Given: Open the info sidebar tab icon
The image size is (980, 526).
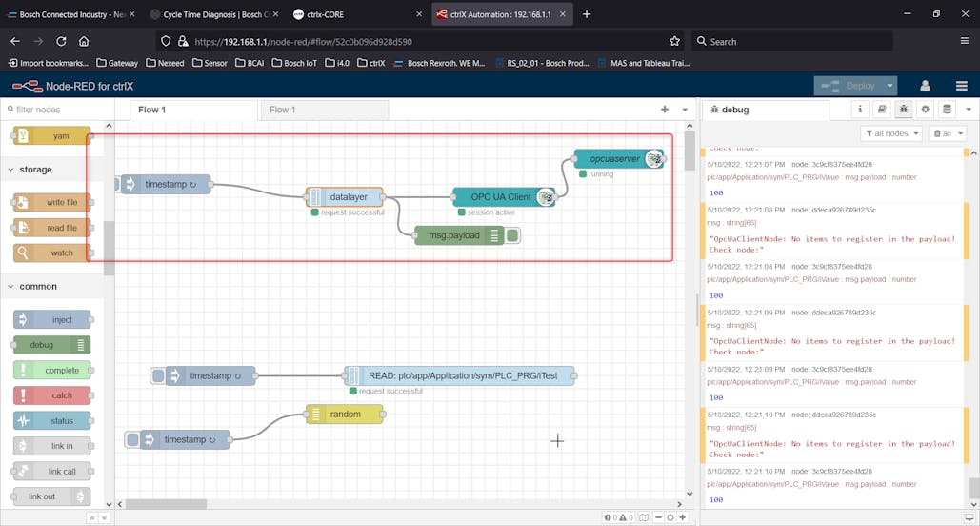Looking at the screenshot, I should point(860,110).
